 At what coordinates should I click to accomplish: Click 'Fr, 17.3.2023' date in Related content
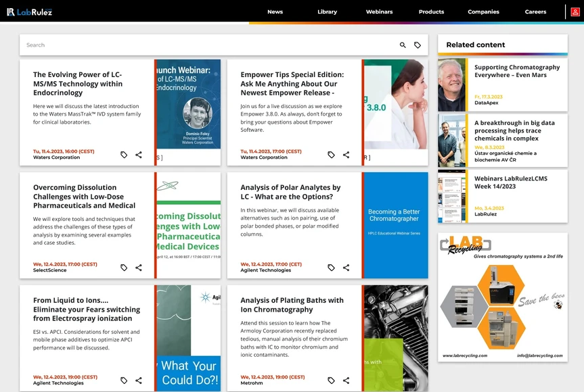click(x=489, y=97)
